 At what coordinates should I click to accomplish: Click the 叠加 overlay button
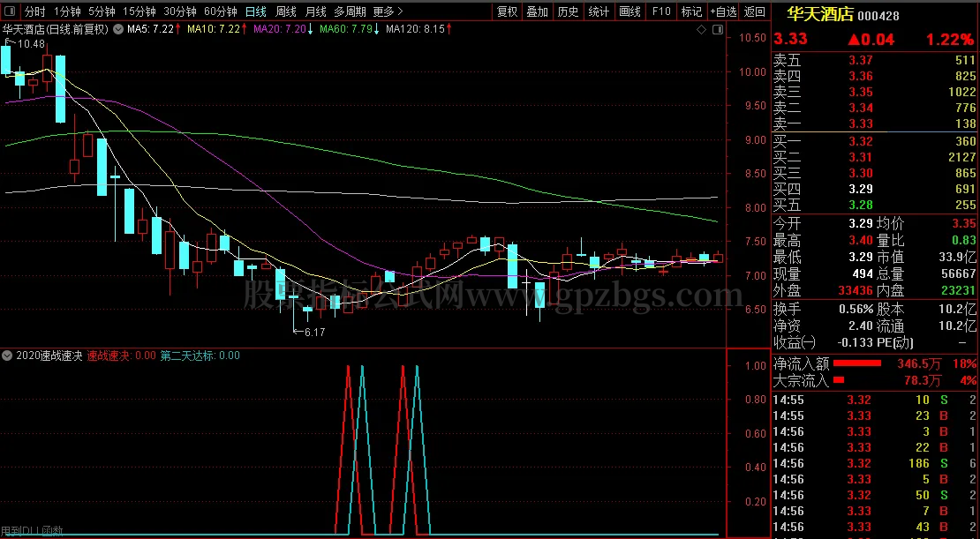tap(537, 11)
